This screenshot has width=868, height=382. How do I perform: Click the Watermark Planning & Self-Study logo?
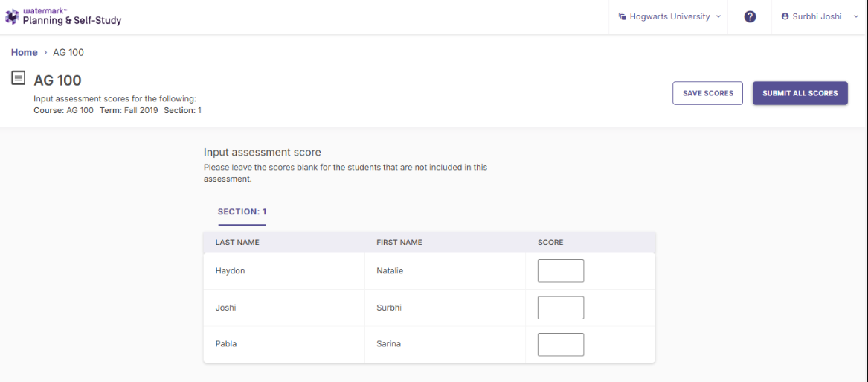pyautogui.click(x=63, y=17)
